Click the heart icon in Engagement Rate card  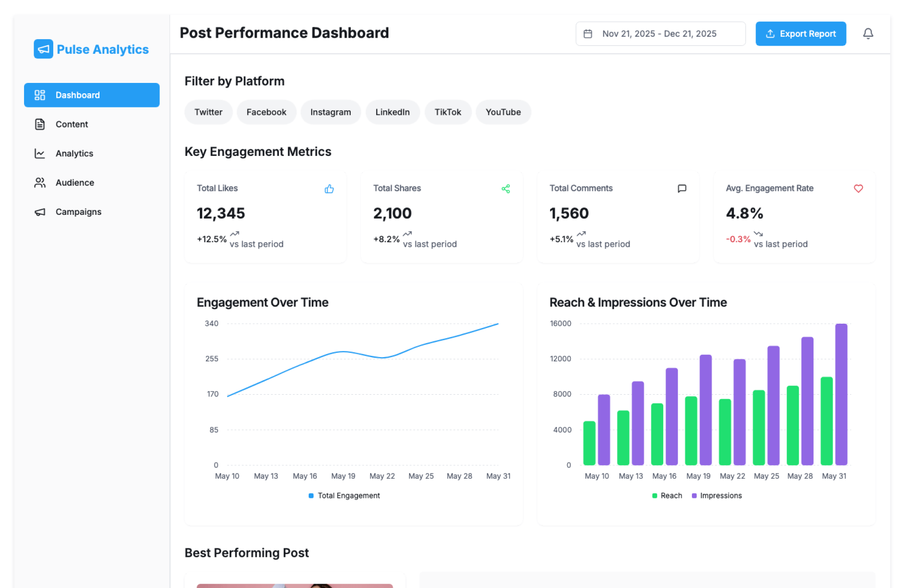tap(858, 188)
